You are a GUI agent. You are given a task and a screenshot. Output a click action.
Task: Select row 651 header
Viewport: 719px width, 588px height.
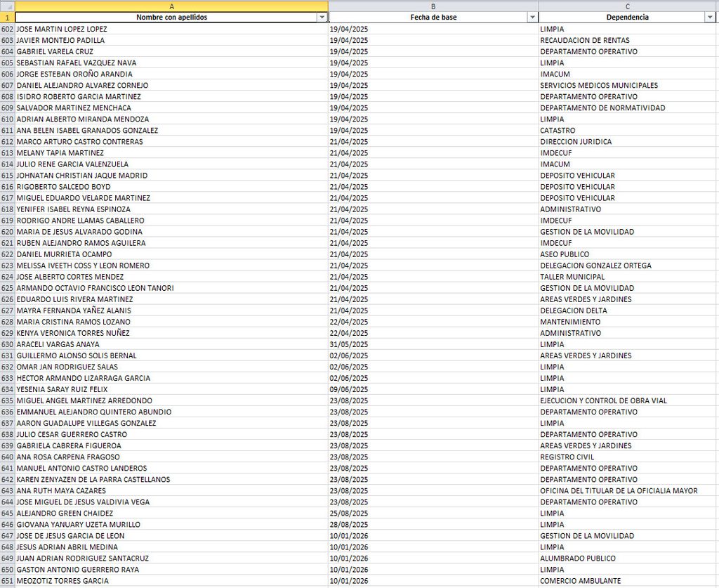point(7,581)
